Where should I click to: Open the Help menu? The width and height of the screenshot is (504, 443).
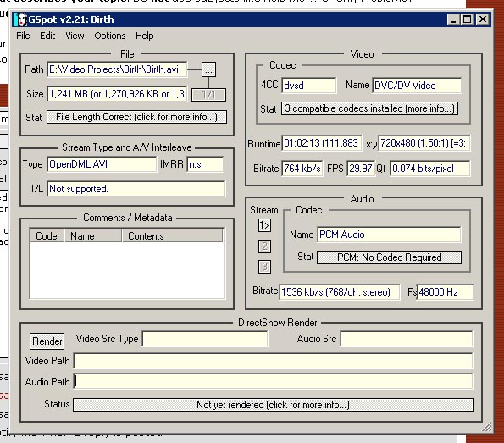(145, 36)
